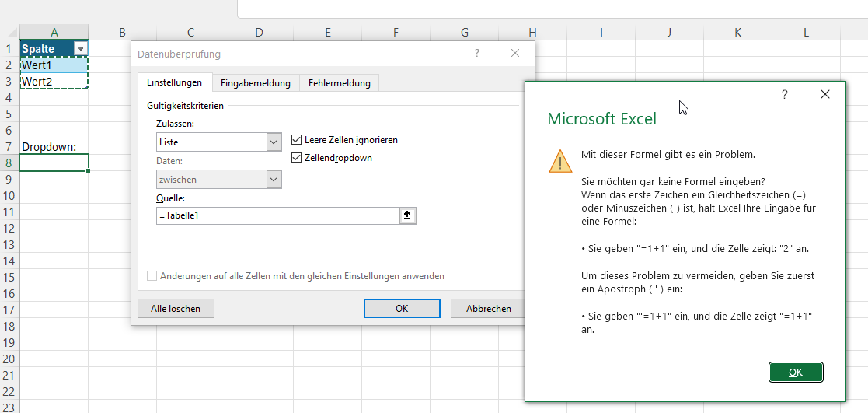Close the Datenüberprüfung dialog

point(515,53)
